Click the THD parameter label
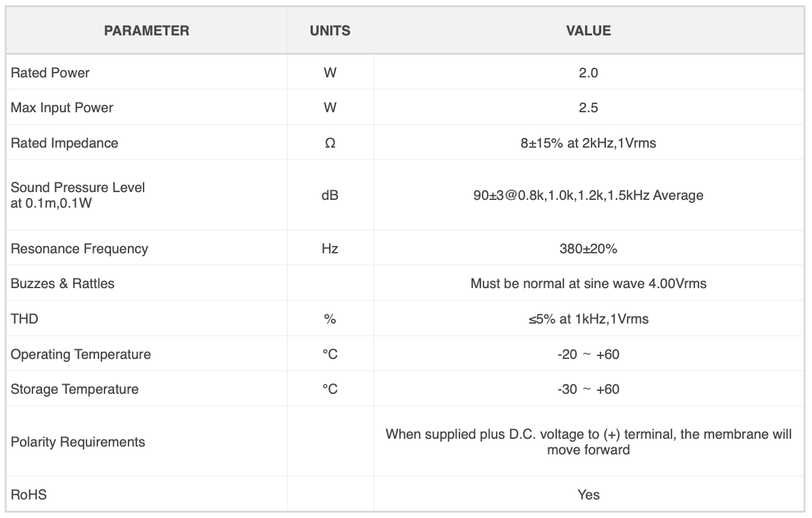The height and width of the screenshot is (518, 812). pos(24,319)
